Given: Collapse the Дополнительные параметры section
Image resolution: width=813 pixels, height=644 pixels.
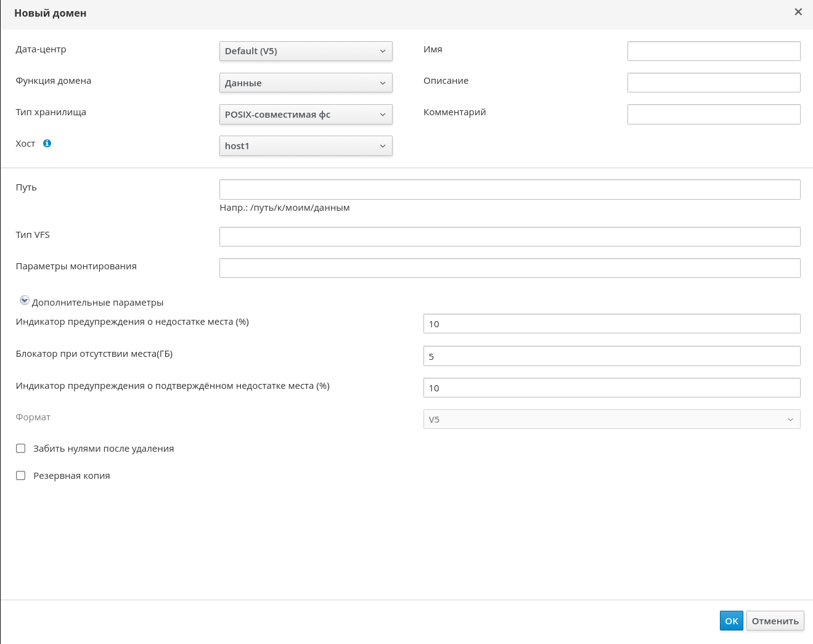Looking at the screenshot, I should tap(25, 301).
